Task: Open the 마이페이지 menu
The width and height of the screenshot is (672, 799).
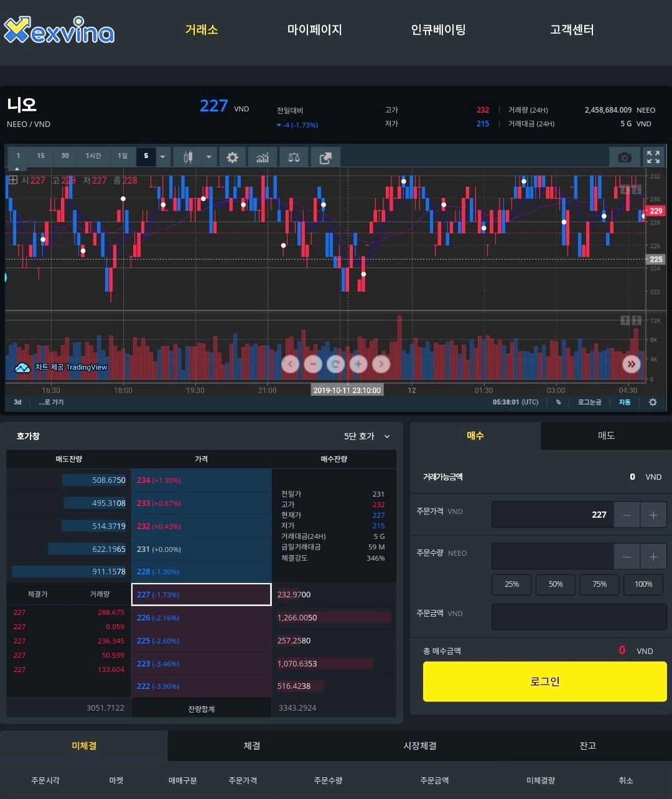Action: [315, 29]
